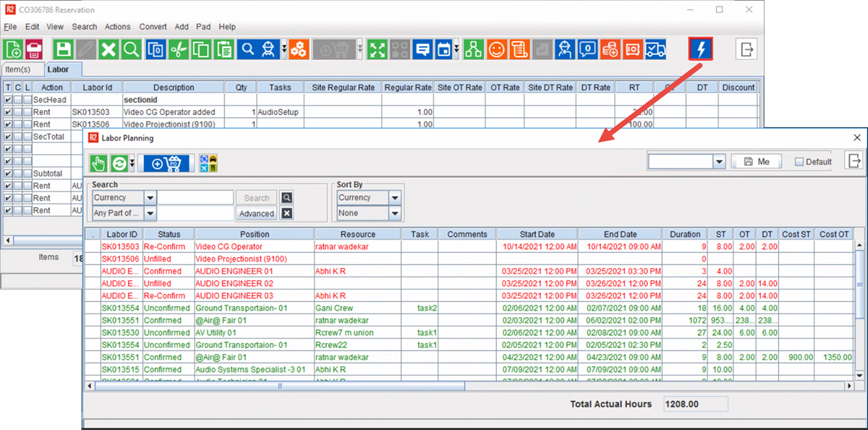Viewport: 868px width, 430px height.
Task: Click the green save disk icon
Action: pos(64,49)
